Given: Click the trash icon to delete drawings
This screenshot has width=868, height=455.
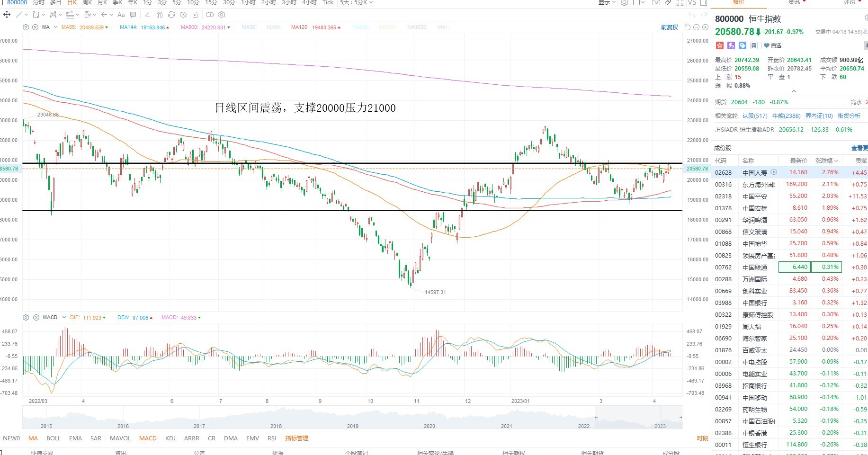Looking at the screenshot, I should click(195, 15).
